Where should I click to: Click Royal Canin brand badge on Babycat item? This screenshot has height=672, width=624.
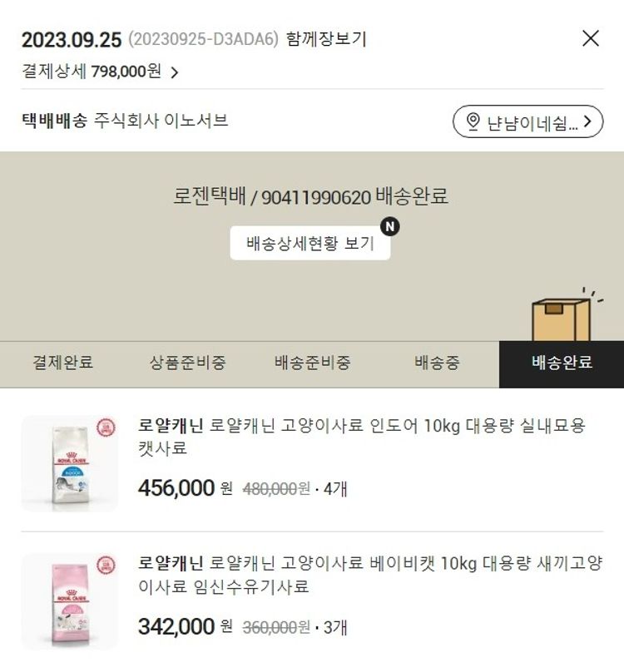click(106, 565)
